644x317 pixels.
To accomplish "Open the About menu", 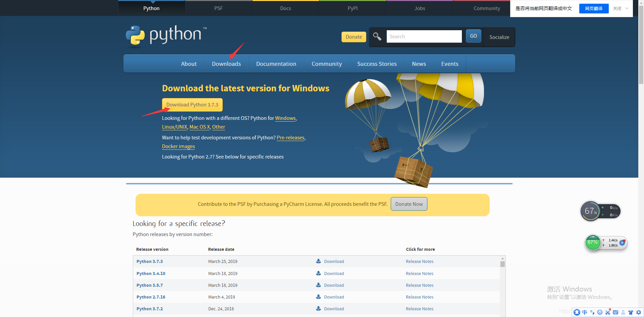I will point(189,64).
